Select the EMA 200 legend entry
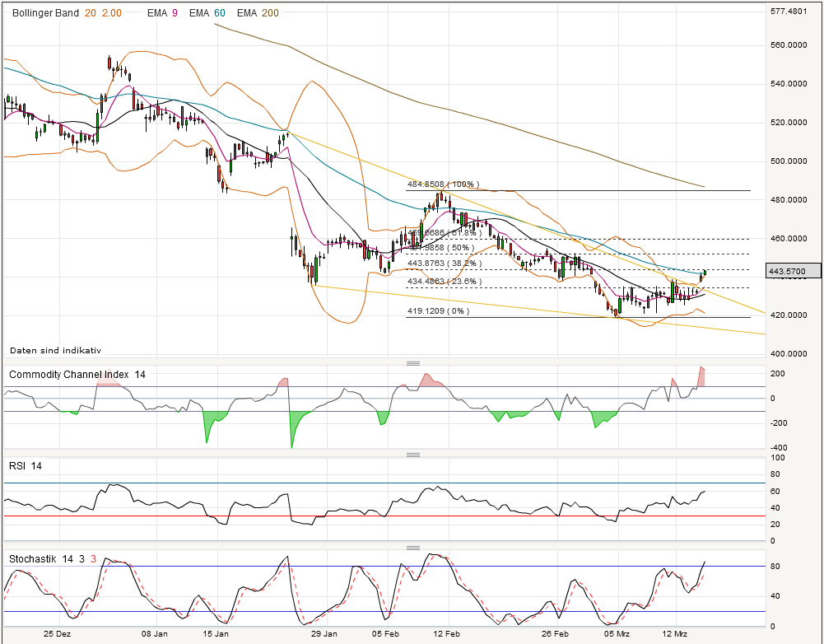This screenshot has width=824, height=644. [258, 13]
